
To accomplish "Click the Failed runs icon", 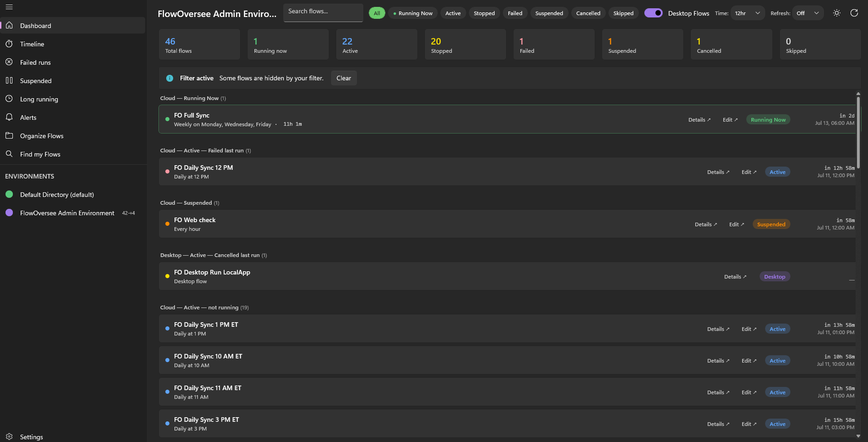I will tap(9, 62).
